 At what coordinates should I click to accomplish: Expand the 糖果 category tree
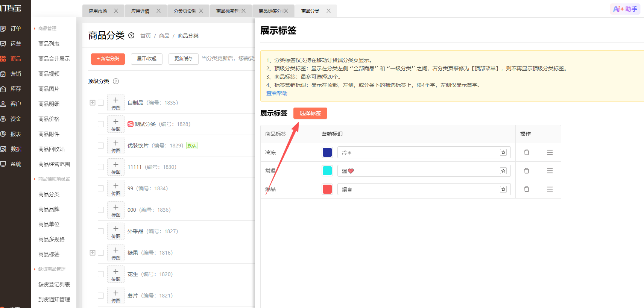click(x=93, y=253)
